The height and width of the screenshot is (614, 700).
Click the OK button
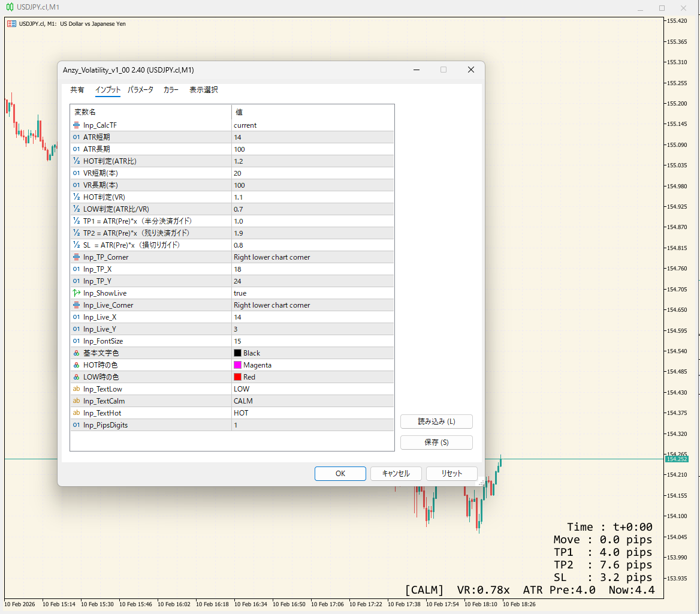point(340,474)
